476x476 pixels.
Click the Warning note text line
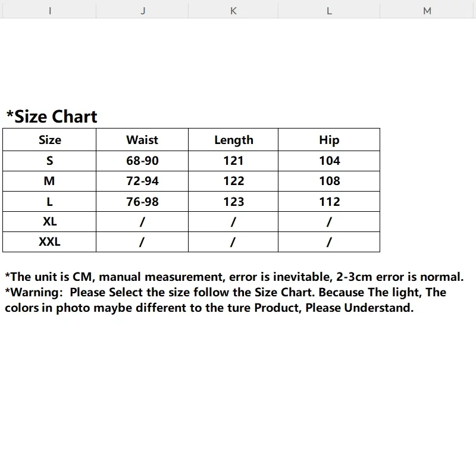pyautogui.click(x=226, y=292)
